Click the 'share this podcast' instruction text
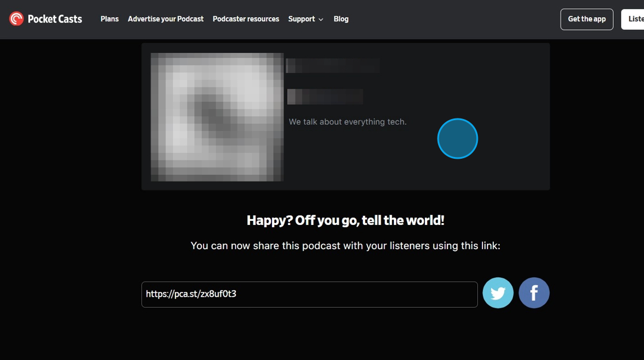644x360 pixels. tap(346, 246)
